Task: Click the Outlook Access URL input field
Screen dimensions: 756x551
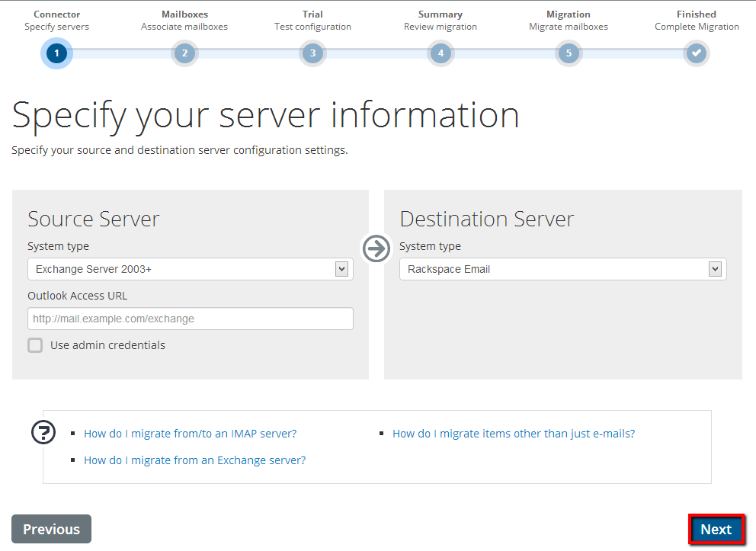Action: (190, 319)
